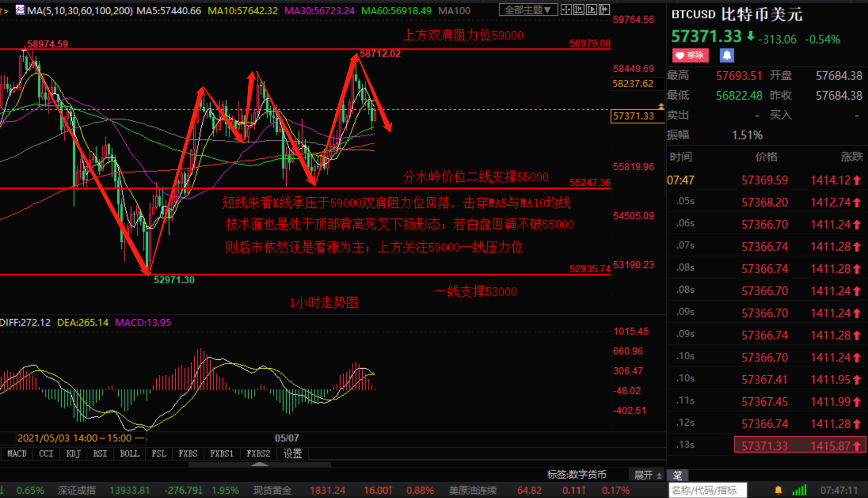Screen dimensions: 868x498
Task: Click the MA(5,10,30,60,100,200) parameters label
Action: tap(80, 11)
